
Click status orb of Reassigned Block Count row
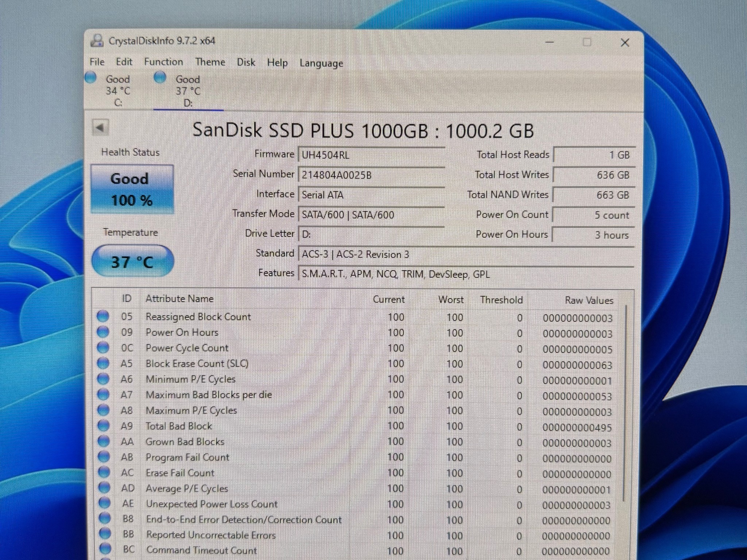pyautogui.click(x=103, y=316)
